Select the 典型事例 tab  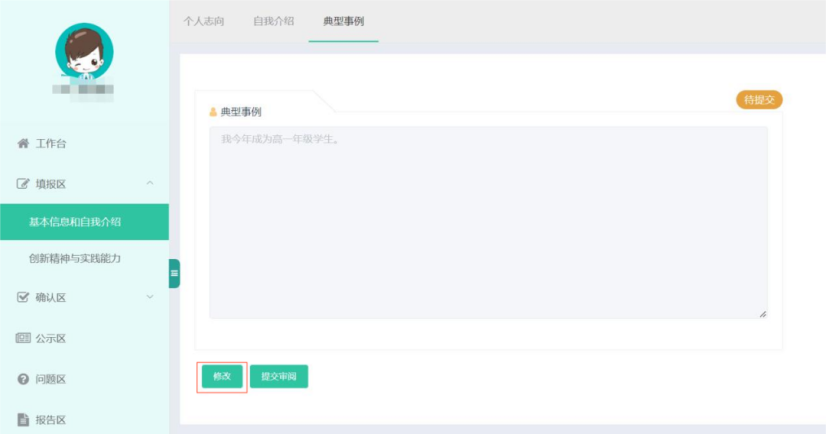click(x=343, y=21)
